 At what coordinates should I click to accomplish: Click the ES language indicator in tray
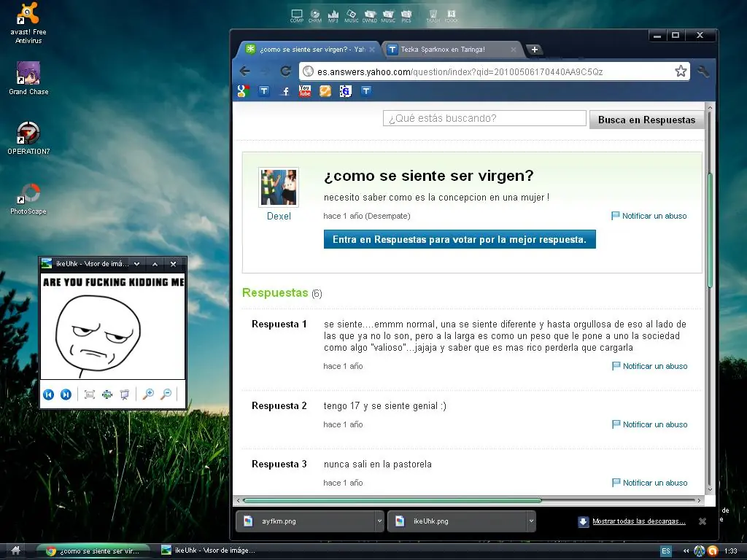665,551
